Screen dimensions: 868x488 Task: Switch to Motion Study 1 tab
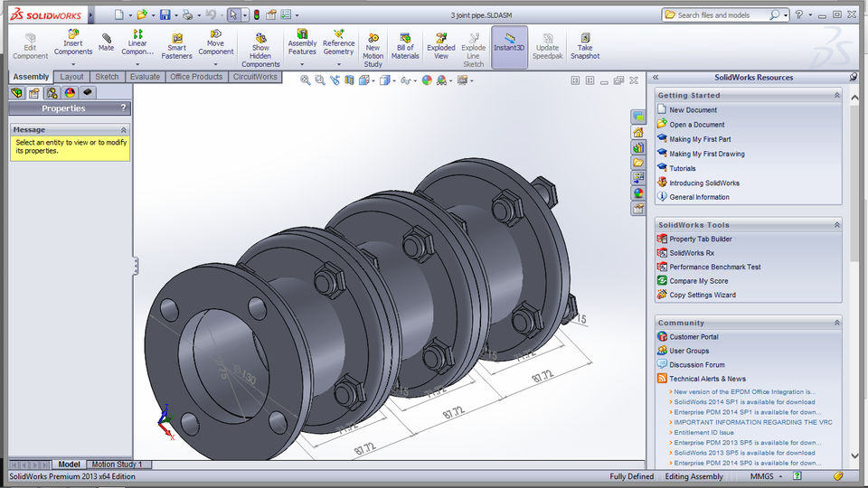click(x=117, y=465)
